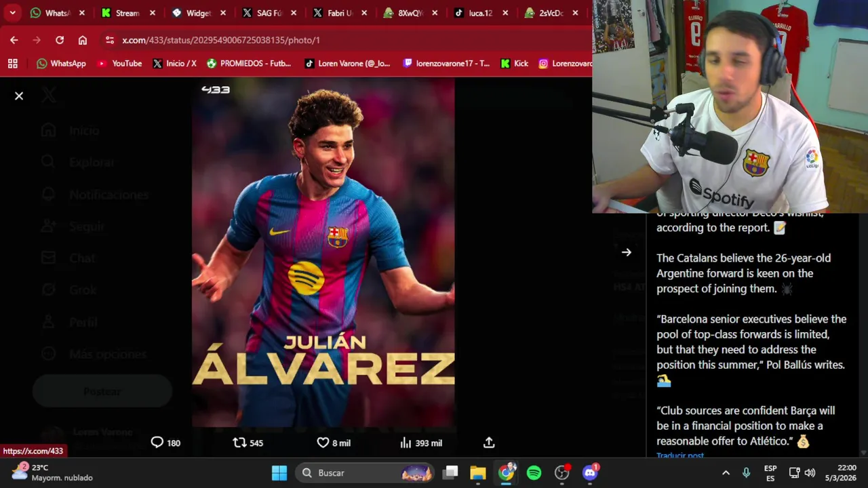This screenshot has height=488, width=868.
Task: Close the Stream tab
Action: point(153,13)
